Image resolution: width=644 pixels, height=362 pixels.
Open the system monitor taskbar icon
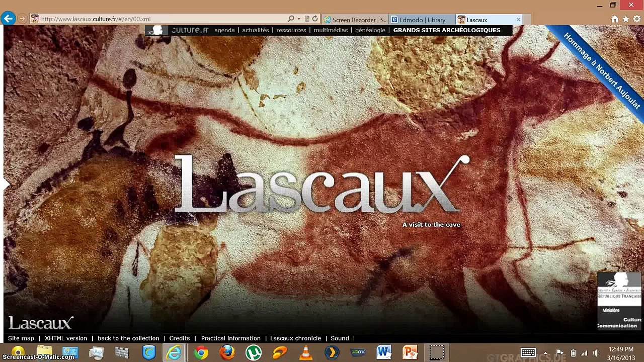pos(97,353)
